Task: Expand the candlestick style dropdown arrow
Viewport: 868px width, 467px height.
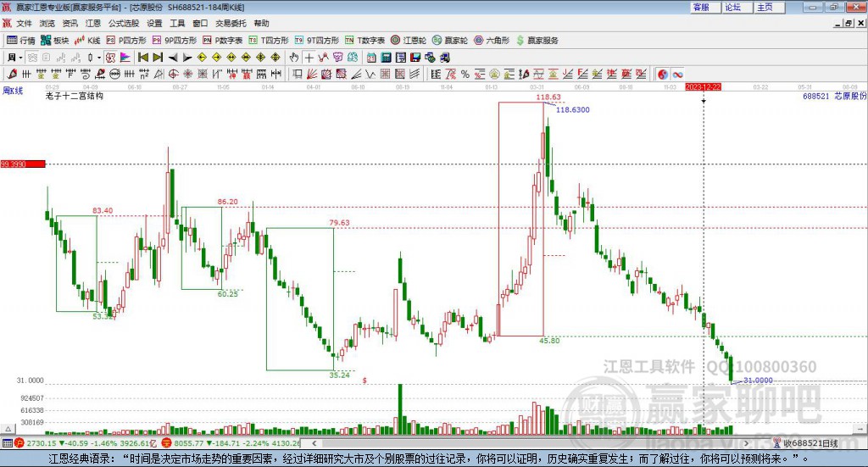Action: [x=99, y=58]
